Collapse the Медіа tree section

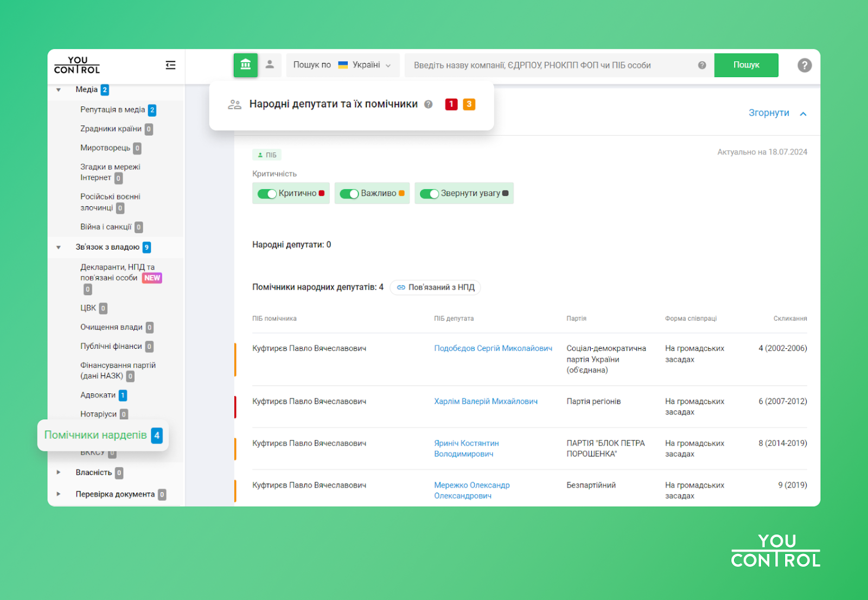(59, 90)
